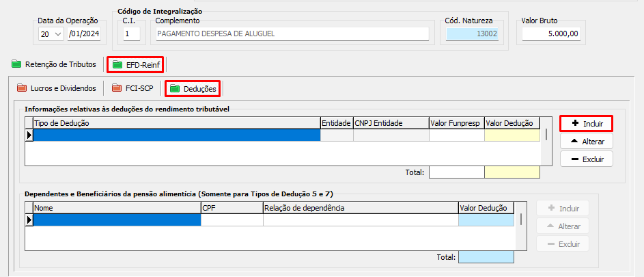Click the Valor Dedução column header in deductions grid
The width and height of the screenshot is (644, 277).
pos(512,123)
